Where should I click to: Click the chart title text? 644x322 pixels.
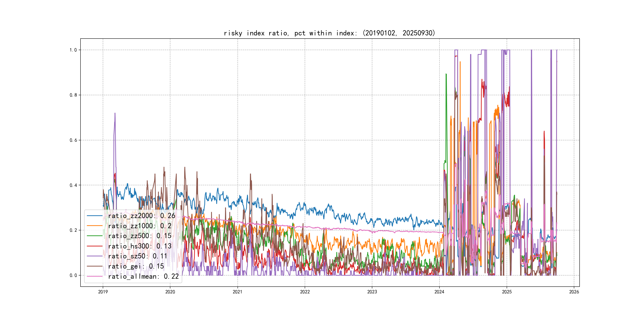[x=330, y=33]
